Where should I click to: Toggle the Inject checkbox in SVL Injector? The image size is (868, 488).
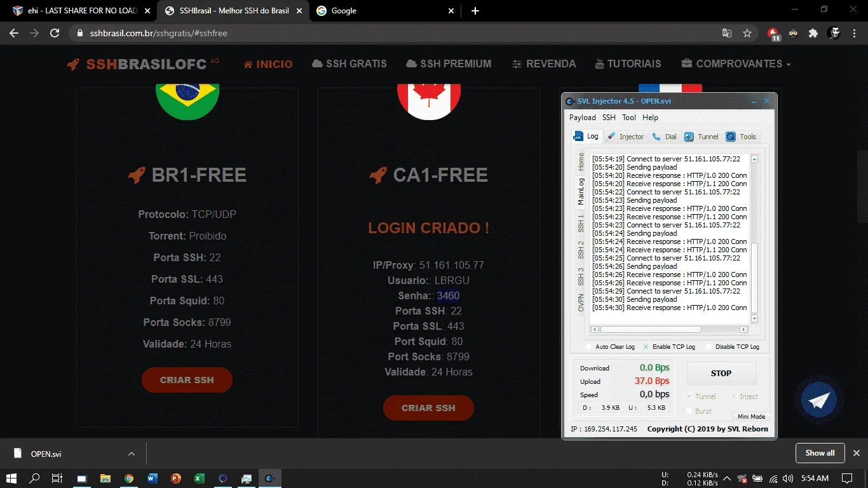(733, 396)
